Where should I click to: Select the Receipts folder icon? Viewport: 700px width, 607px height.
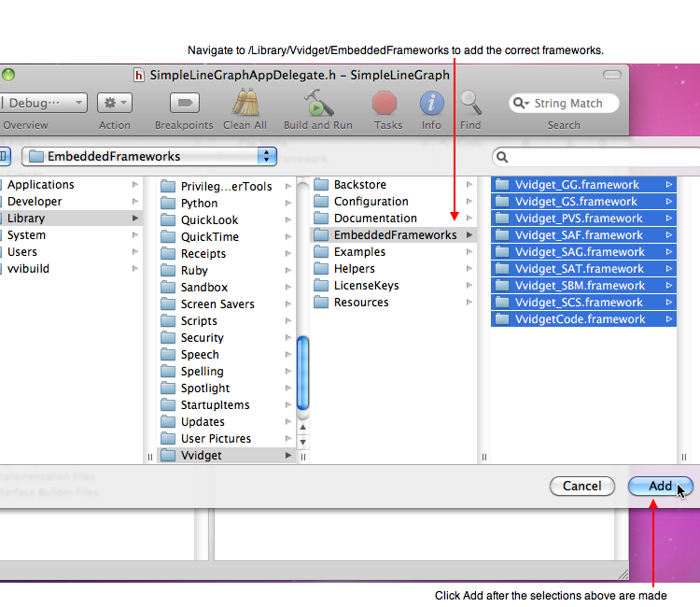click(168, 254)
